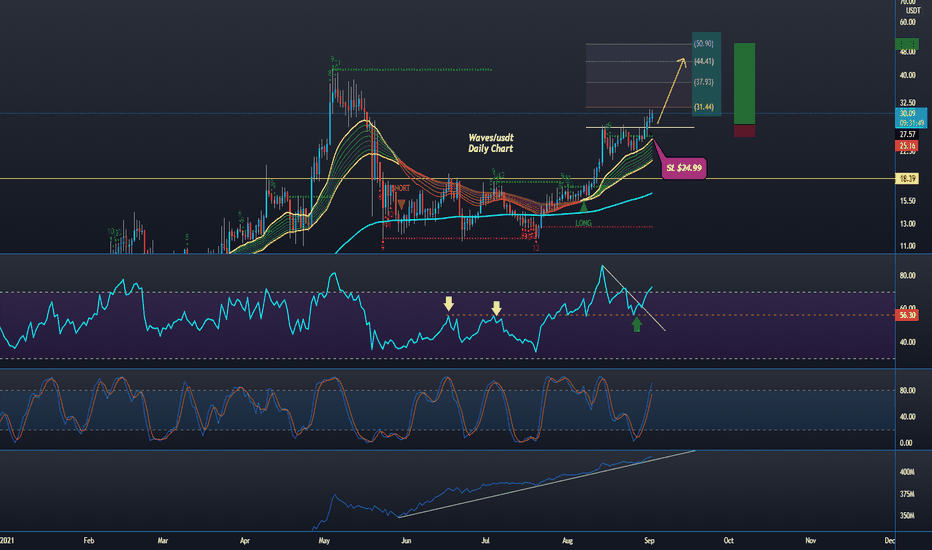The image size is (932, 550).
Task: Click the Sep label on the time axis
Action: [x=649, y=541]
